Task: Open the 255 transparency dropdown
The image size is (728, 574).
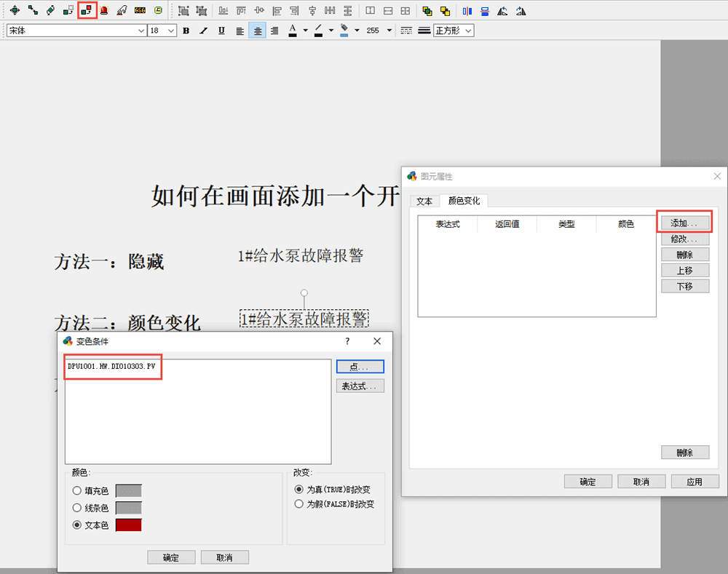Action: pyautogui.click(x=389, y=31)
